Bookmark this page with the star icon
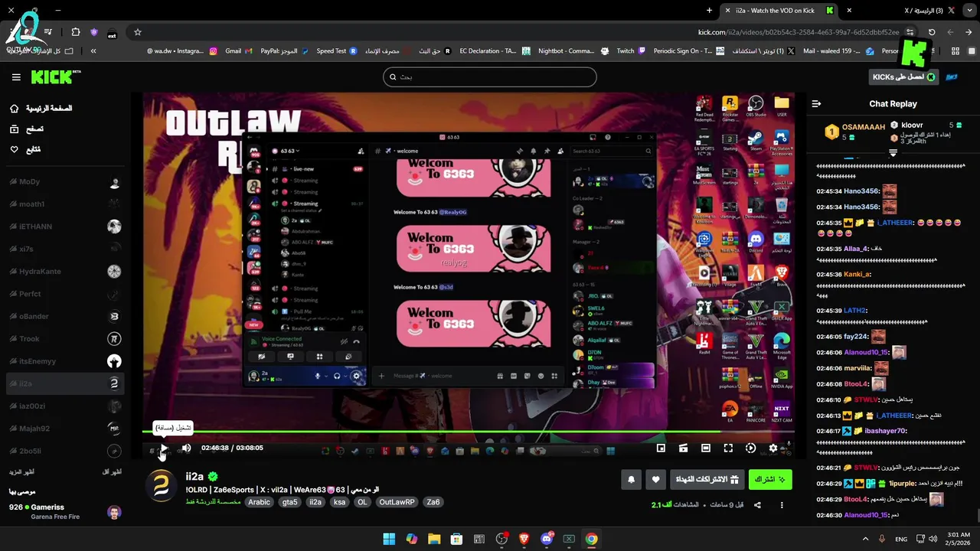Screen dimensions: 980x551 tap(138, 32)
